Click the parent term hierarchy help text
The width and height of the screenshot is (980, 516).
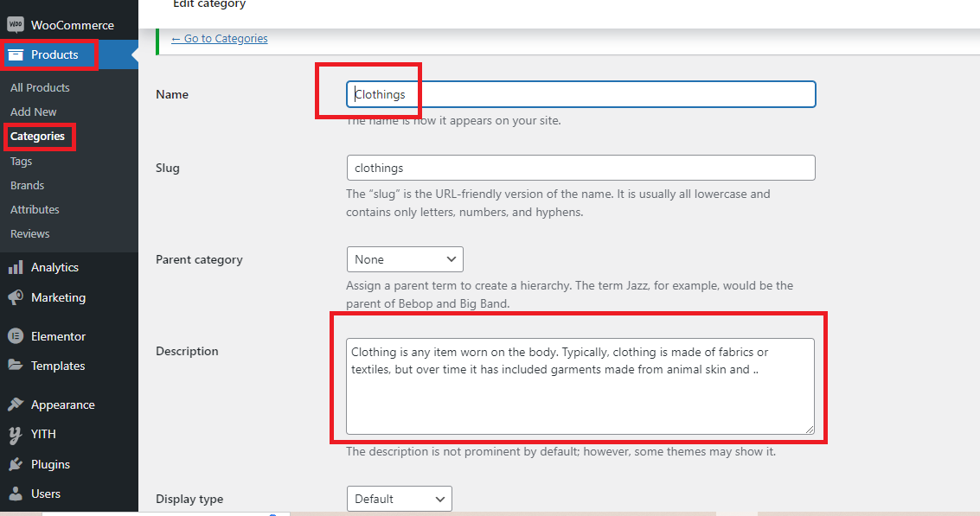pos(569,295)
